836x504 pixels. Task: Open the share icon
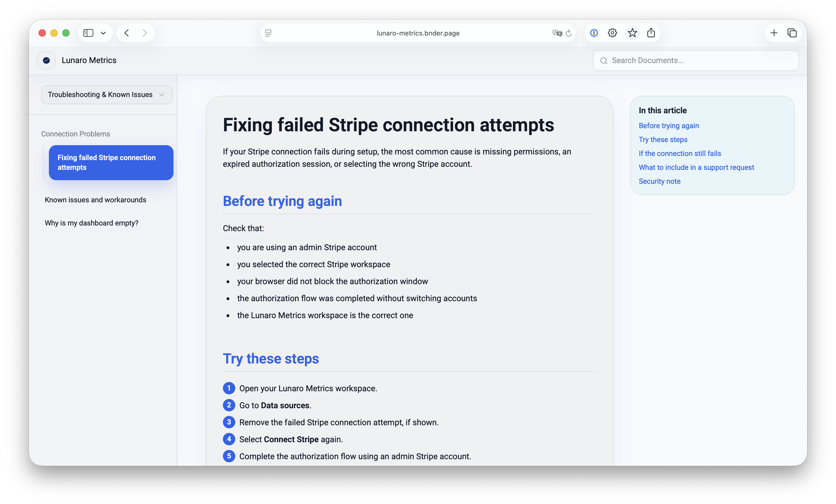651,33
